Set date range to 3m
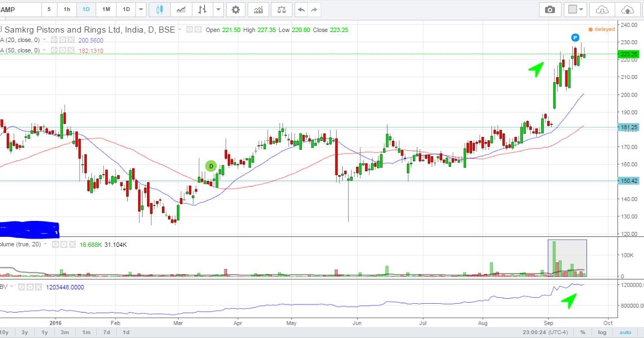Viewport: 644px width, 338px height. pyautogui.click(x=65, y=332)
